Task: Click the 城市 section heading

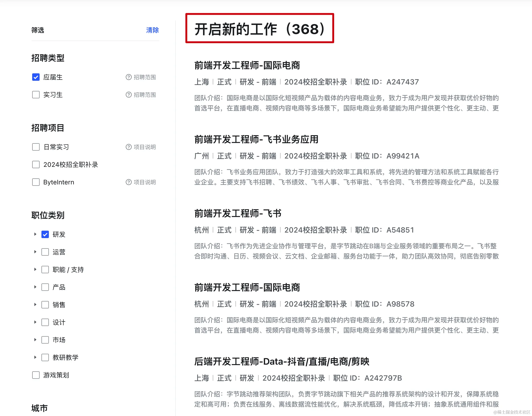Action: (x=40, y=408)
